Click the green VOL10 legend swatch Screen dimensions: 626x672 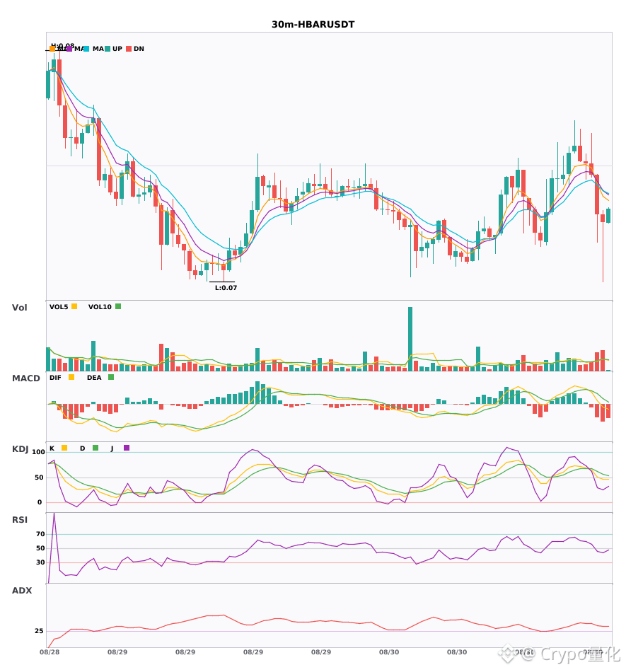pos(118,306)
